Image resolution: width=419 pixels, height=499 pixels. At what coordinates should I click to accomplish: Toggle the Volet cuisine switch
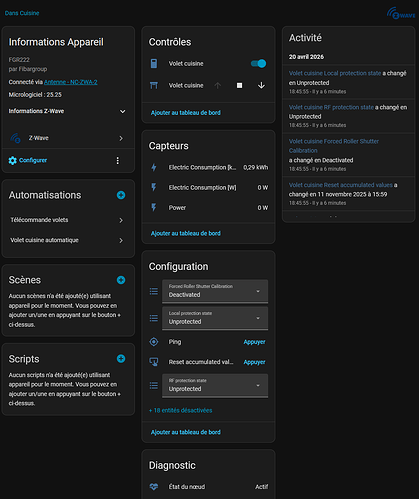point(258,64)
